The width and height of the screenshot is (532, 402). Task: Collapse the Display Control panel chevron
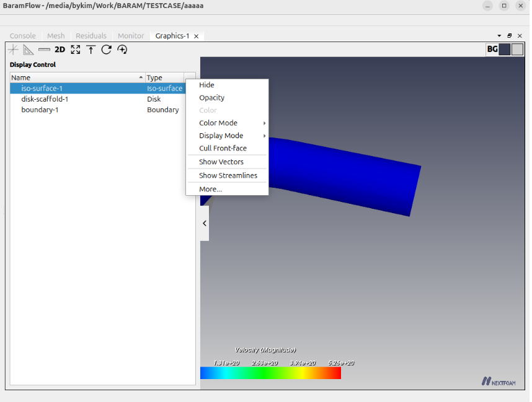click(204, 224)
